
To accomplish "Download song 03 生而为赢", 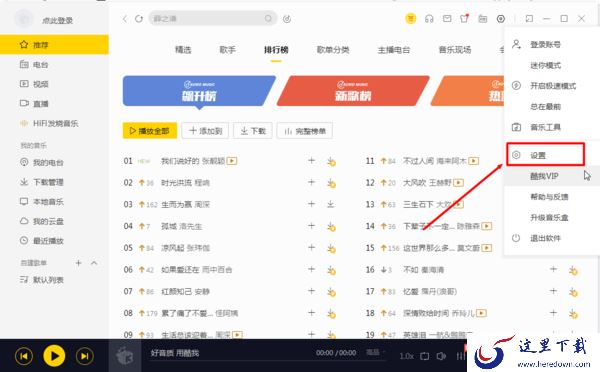I will coord(331,204).
